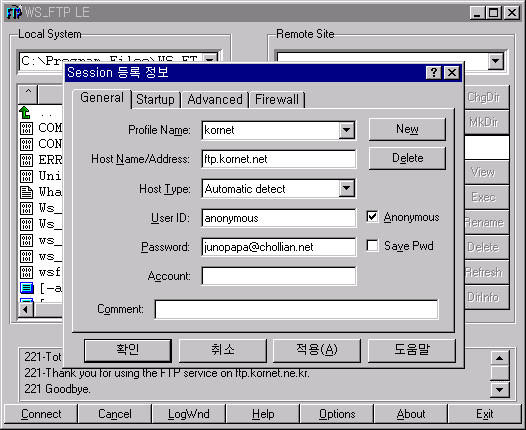Select the Uni file icon in local list
Screen dimensions: 526x430
coord(26,176)
